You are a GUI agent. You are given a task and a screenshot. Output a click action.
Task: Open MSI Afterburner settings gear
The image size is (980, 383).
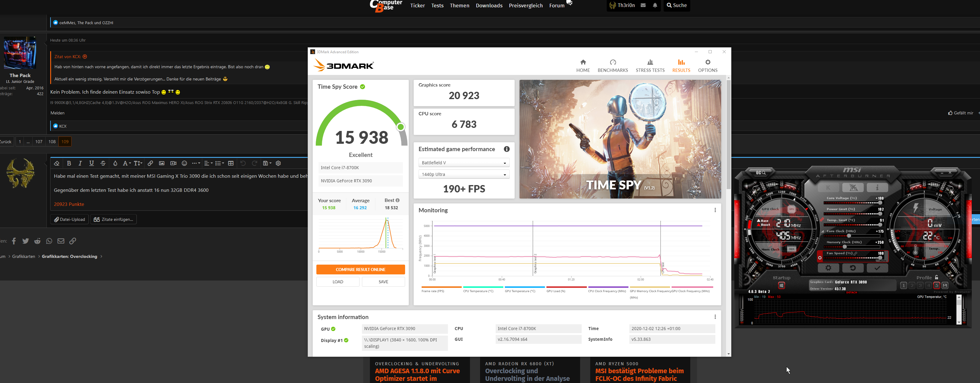829,268
